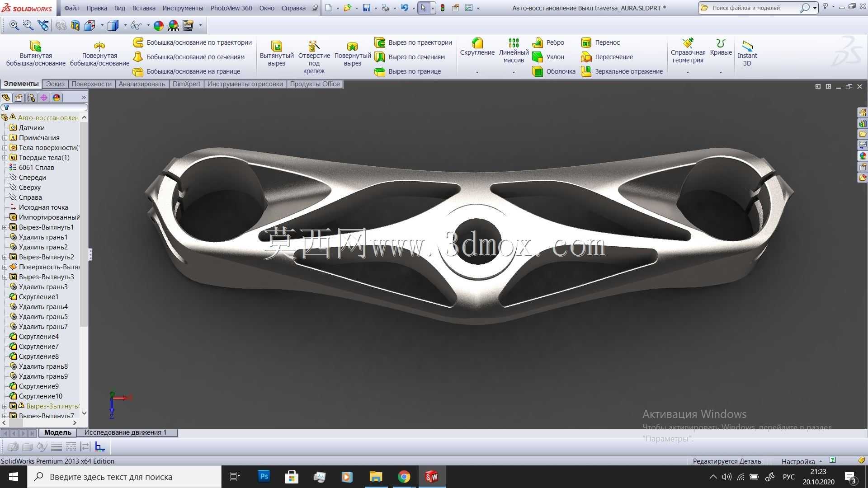Choose Вырез по траектории

(413, 42)
